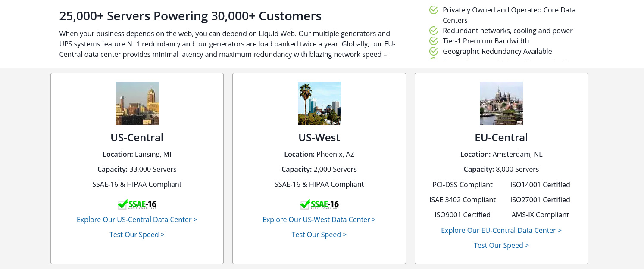
Task: Click the SSAE-16 badge under US-West
Action: click(x=319, y=204)
